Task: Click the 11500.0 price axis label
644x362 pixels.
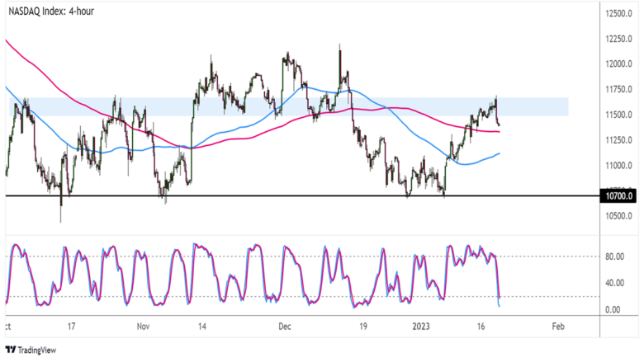Action: pos(617,115)
